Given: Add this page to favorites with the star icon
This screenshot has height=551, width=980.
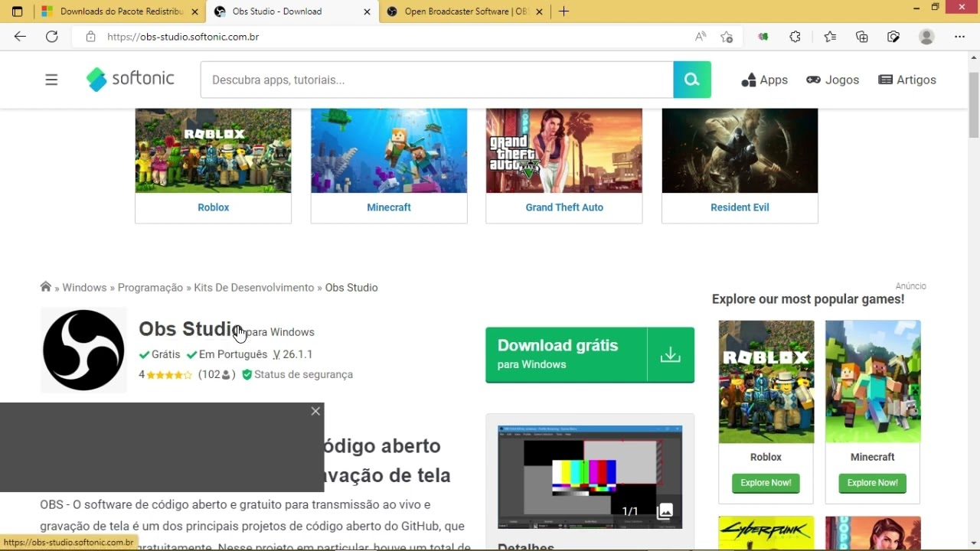Looking at the screenshot, I should pyautogui.click(x=727, y=37).
